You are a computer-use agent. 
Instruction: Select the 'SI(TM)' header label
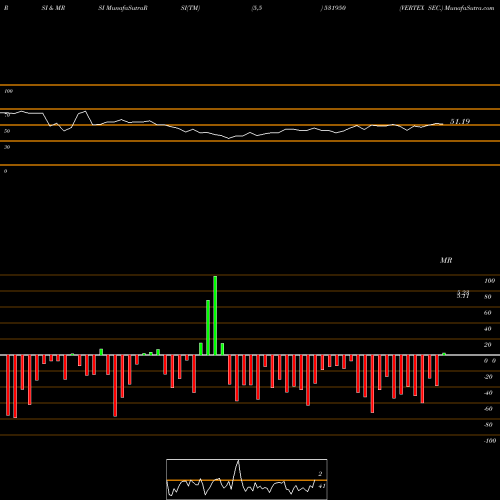coord(190,8)
